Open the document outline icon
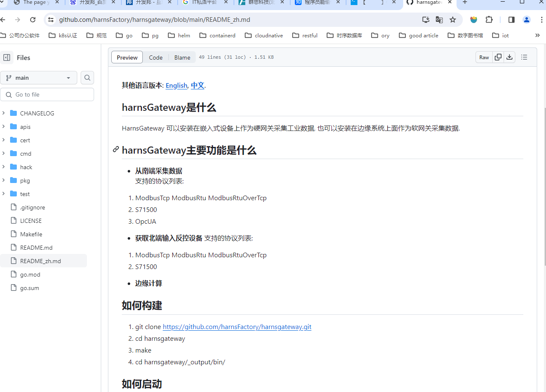 point(524,57)
